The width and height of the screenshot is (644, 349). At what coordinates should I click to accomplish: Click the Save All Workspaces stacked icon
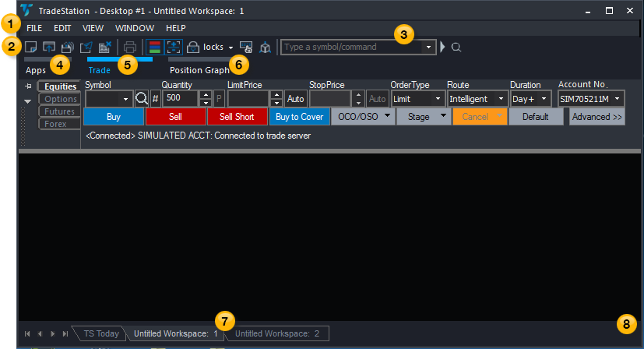pyautogui.click(x=67, y=47)
